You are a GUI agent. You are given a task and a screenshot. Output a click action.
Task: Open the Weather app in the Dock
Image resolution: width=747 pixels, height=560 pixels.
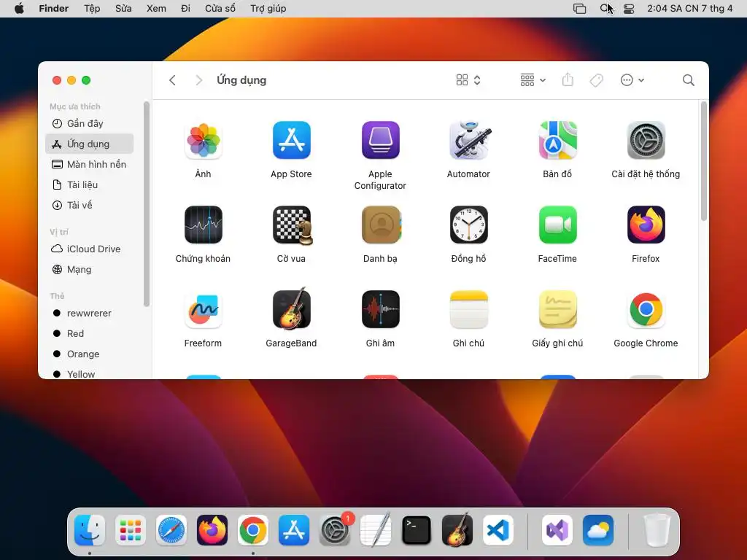coord(598,530)
